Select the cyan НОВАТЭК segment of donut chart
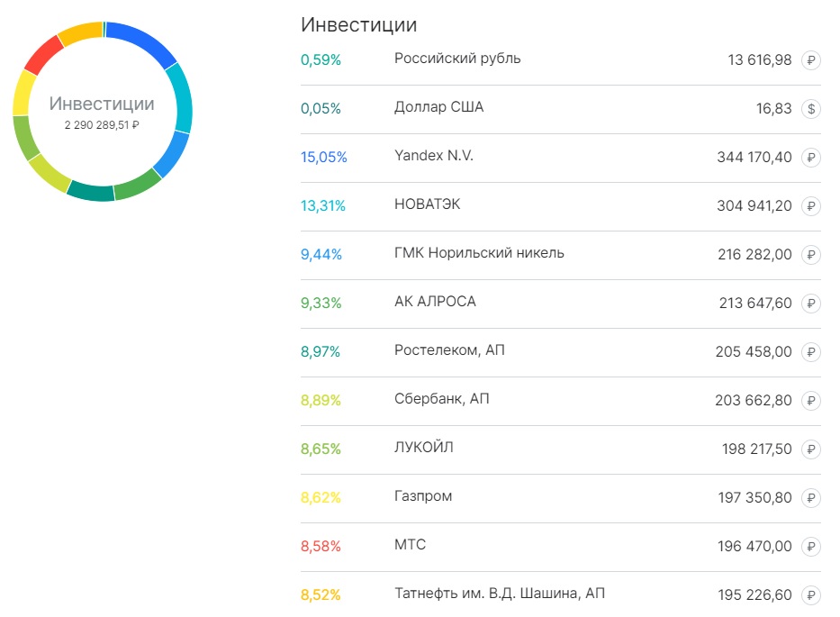 click(182, 97)
